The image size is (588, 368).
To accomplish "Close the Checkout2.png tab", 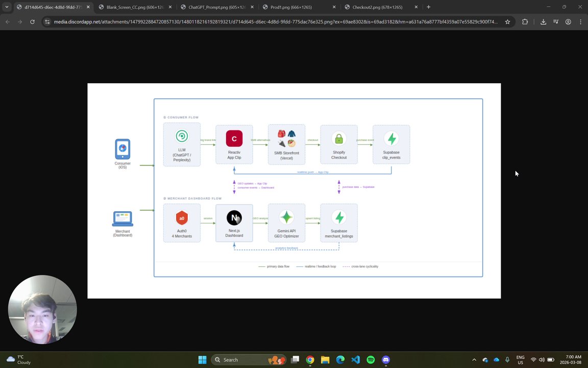I will 416,7.
